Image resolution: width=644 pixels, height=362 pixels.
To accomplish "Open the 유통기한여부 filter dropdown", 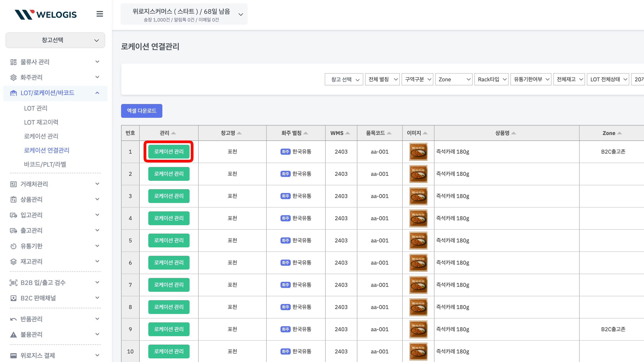I will click(x=531, y=80).
